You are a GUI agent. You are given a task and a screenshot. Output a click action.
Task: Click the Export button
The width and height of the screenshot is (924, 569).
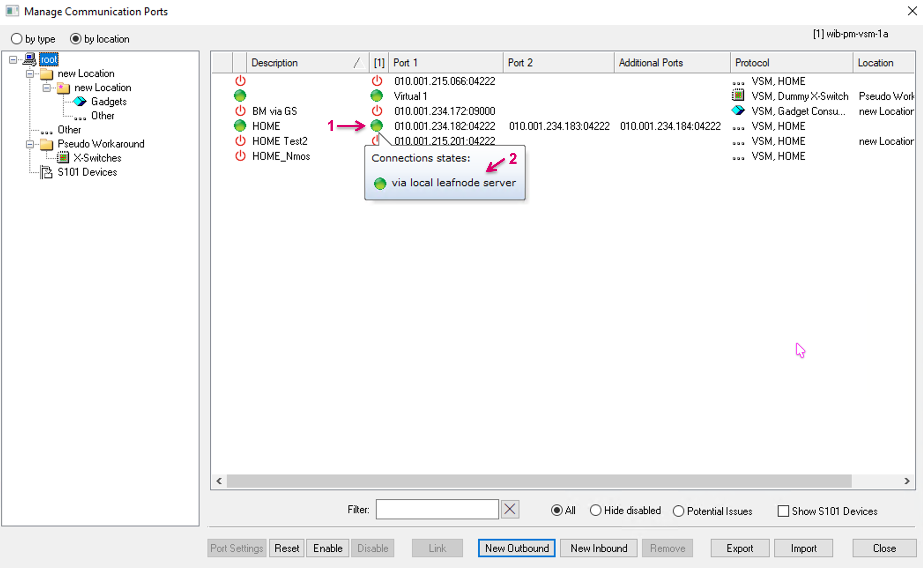[740, 548]
